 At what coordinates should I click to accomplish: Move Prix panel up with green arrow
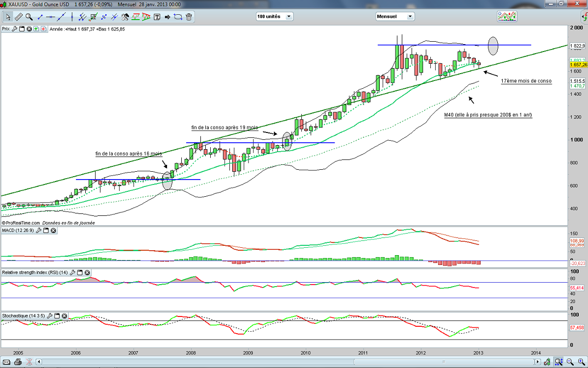[37, 29]
